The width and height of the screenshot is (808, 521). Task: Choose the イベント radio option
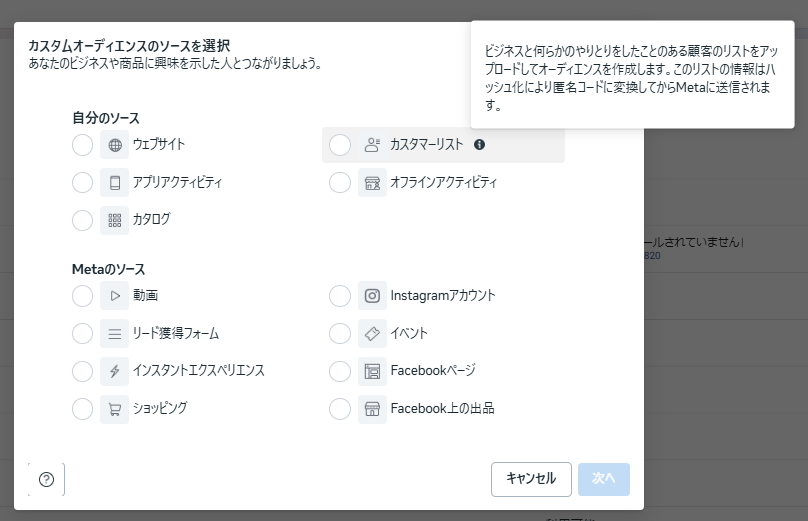click(340, 333)
